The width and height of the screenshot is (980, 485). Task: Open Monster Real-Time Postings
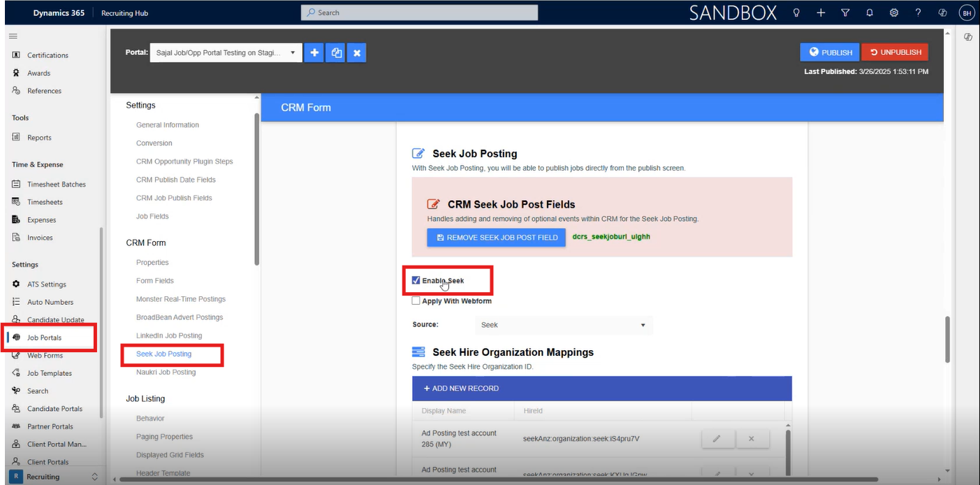tap(181, 298)
